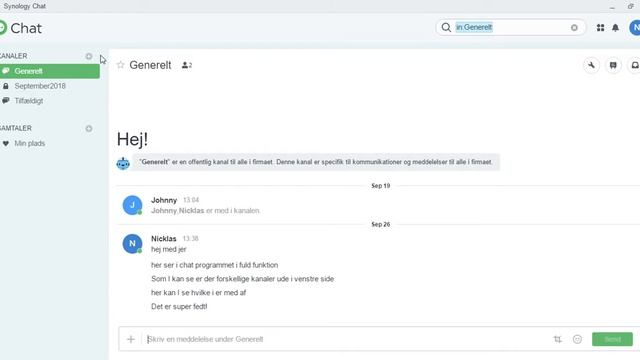The height and width of the screenshot is (360, 640).
Task: Click the chatbot avatar icon
Action: point(123,163)
